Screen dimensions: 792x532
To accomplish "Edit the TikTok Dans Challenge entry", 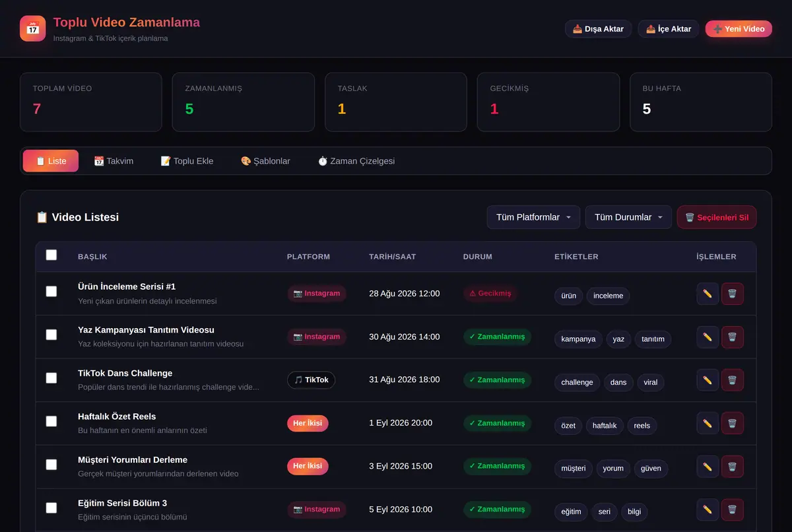I will pos(708,380).
